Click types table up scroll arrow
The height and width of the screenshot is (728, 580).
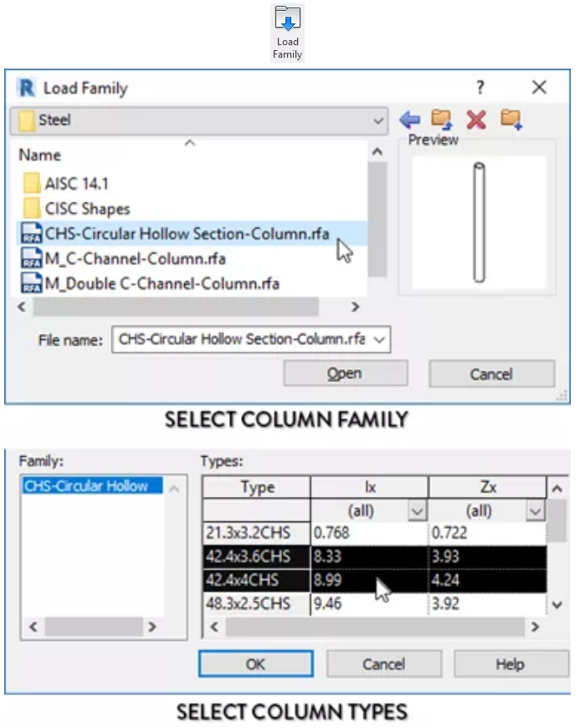tap(557, 489)
